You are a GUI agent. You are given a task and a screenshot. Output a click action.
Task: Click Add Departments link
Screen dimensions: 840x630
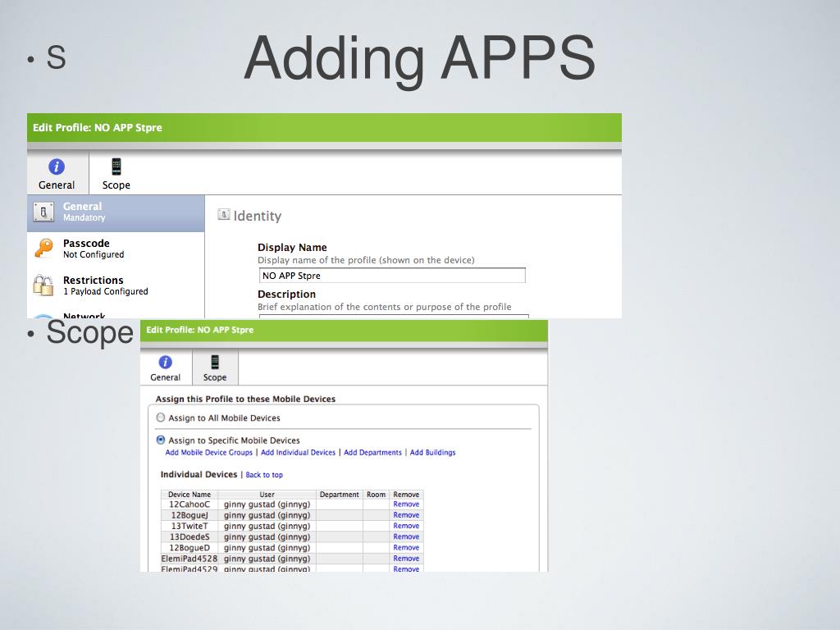click(x=372, y=452)
